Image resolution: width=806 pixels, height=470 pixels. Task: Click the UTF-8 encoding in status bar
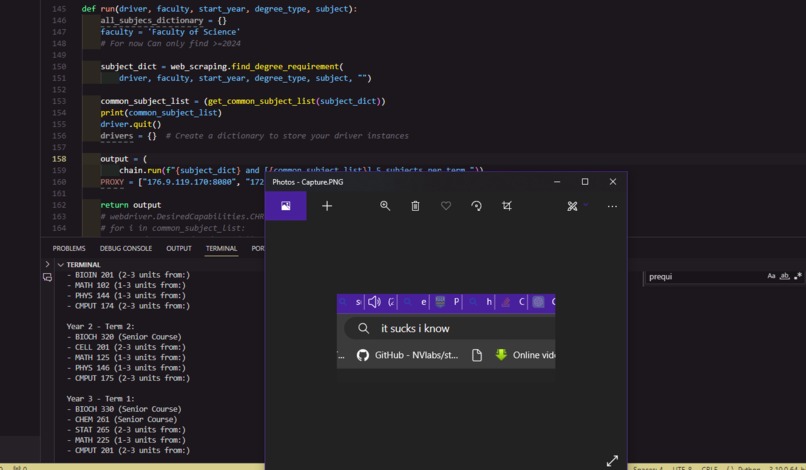pos(682,468)
